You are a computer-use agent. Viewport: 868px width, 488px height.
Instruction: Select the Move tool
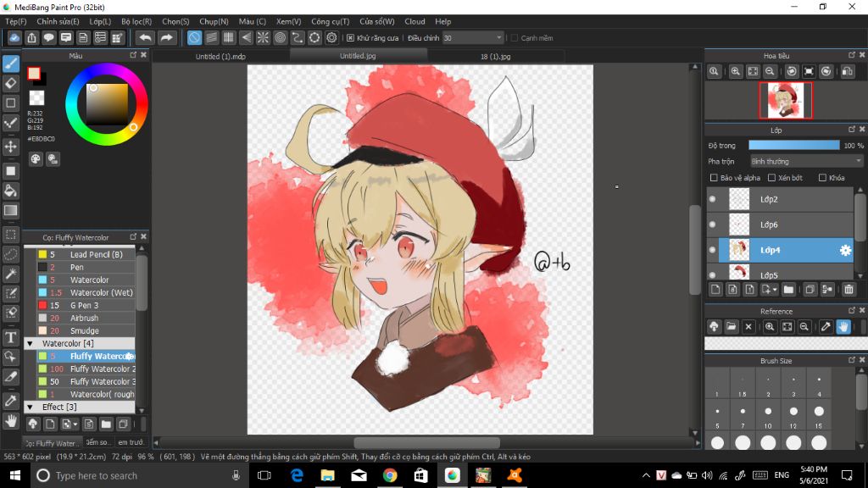10,147
